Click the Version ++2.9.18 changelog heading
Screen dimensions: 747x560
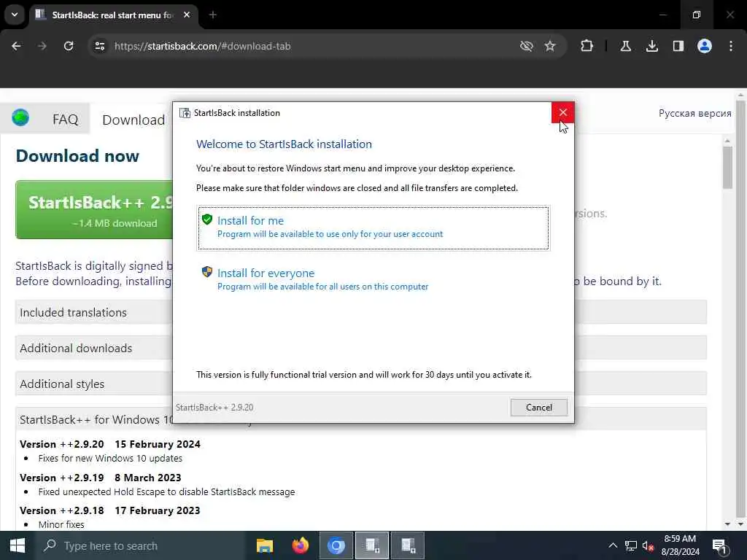pos(110,510)
